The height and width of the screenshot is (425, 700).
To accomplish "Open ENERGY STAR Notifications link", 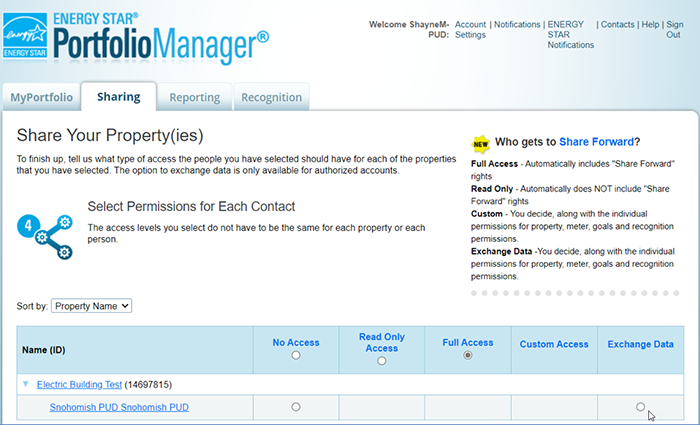I will (x=571, y=34).
